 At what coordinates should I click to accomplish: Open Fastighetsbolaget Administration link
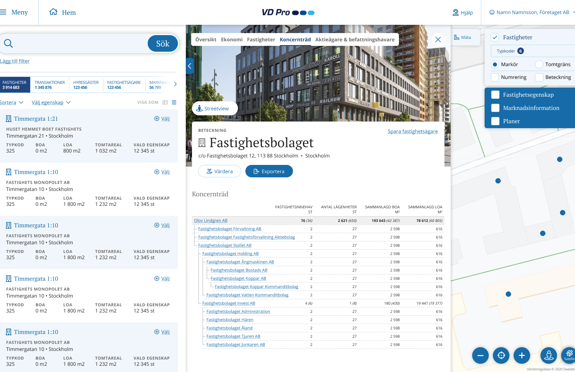[238, 311]
